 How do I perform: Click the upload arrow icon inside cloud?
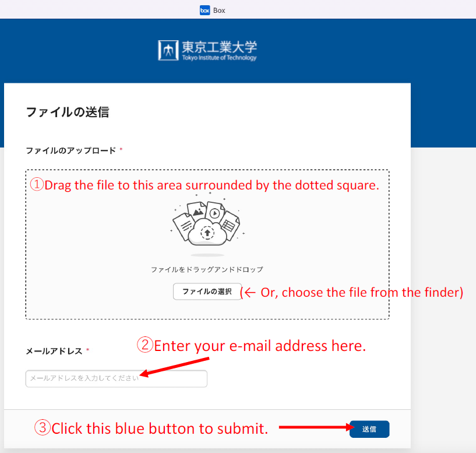point(207,233)
